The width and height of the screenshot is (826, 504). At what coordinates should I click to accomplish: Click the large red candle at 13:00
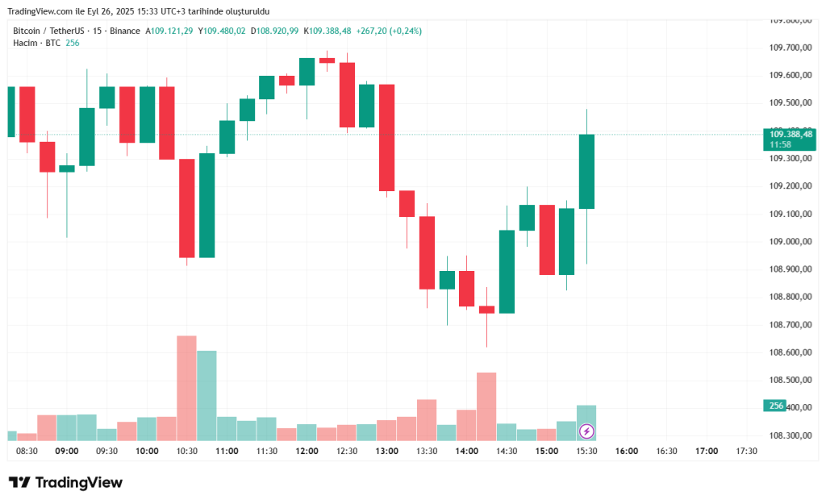[386, 137]
